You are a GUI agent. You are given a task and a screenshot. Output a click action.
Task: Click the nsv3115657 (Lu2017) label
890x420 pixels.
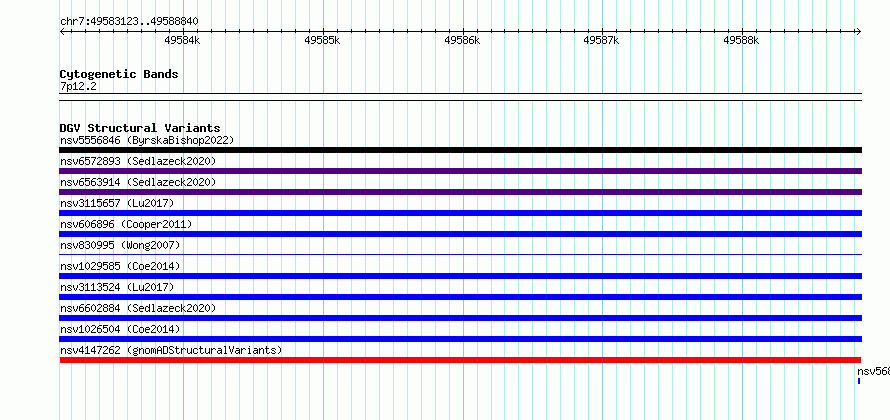[x=117, y=203]
